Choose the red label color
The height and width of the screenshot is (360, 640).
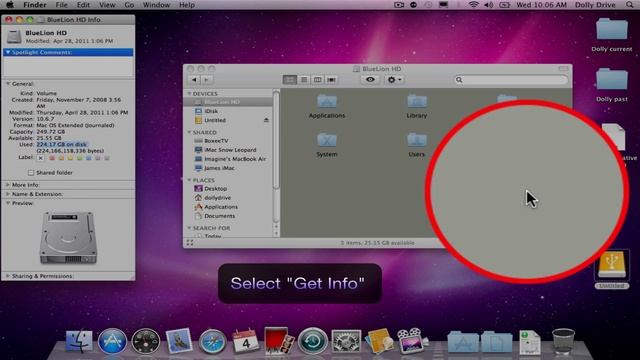pyautogui.click(x=52, y=158)
